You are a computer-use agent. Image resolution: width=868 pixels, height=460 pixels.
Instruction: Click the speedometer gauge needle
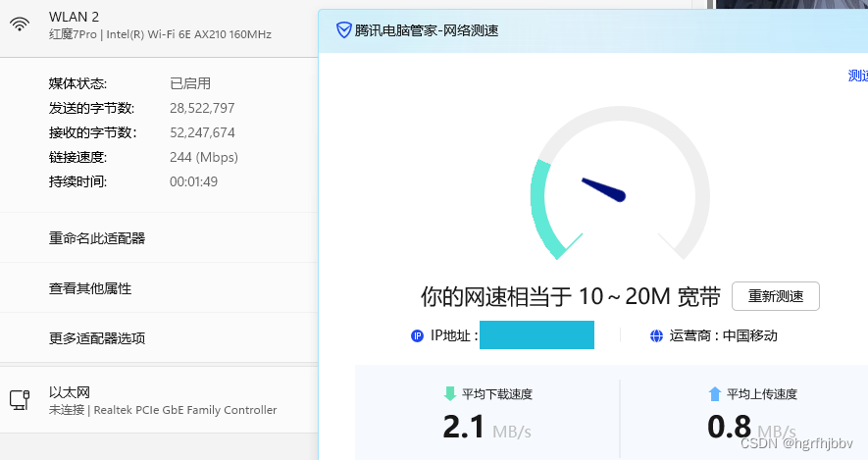603,189
